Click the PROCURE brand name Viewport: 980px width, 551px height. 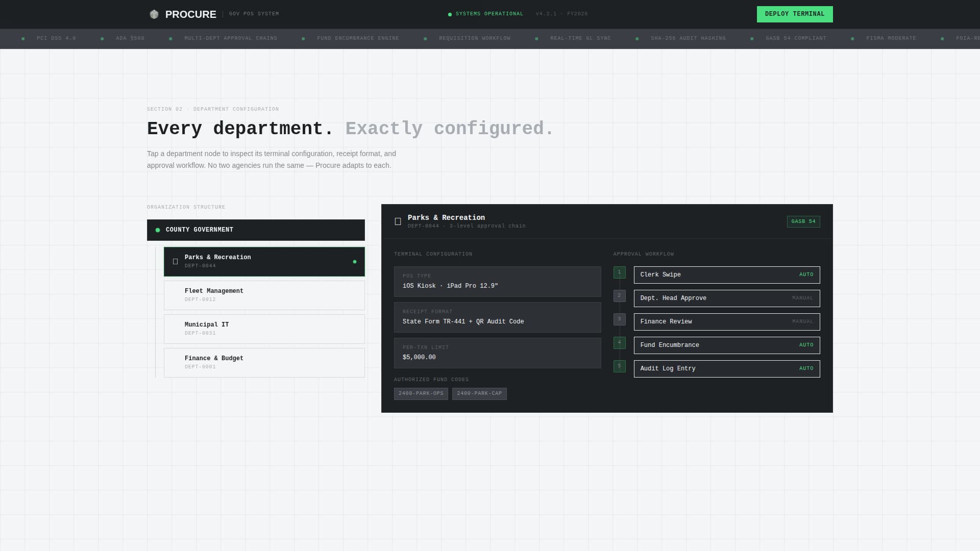pos(190,14)
